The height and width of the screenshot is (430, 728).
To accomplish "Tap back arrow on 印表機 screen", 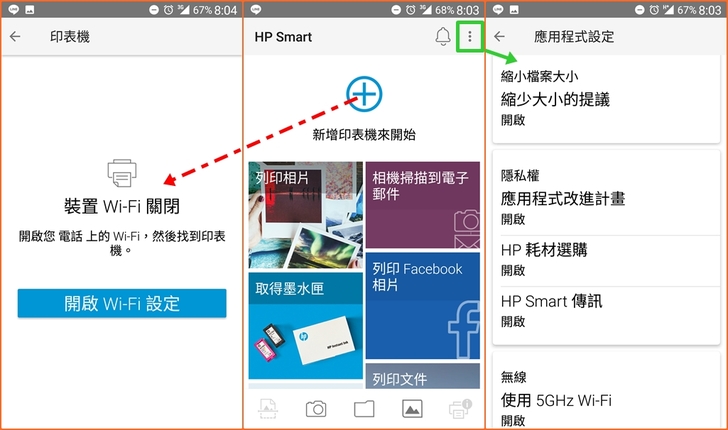I will tap(15, 37).
